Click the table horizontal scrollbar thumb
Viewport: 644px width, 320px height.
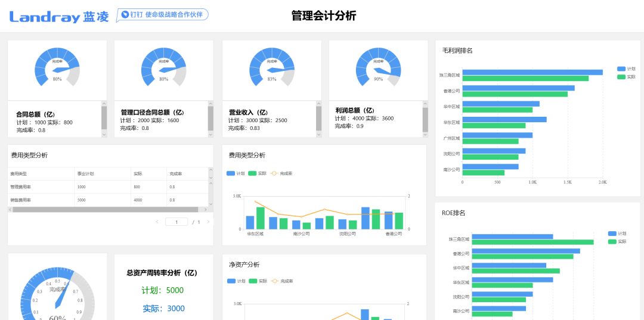click(x=106, y=210)
